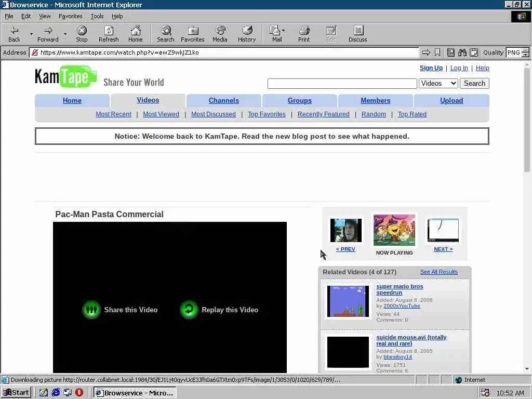The height and width of the screenshot is (399, 532).
Task: Click the KamTape search input field
Action: (x=342, y=84)
